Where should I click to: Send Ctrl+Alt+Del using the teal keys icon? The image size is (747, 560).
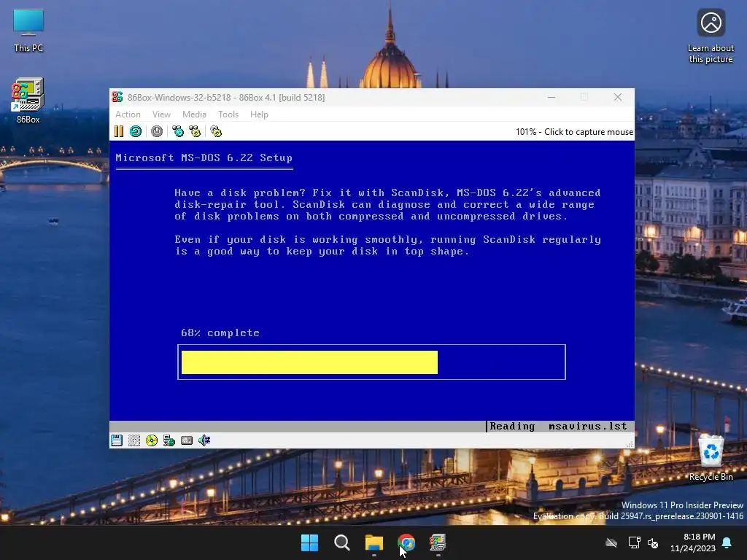click(178, 131)
